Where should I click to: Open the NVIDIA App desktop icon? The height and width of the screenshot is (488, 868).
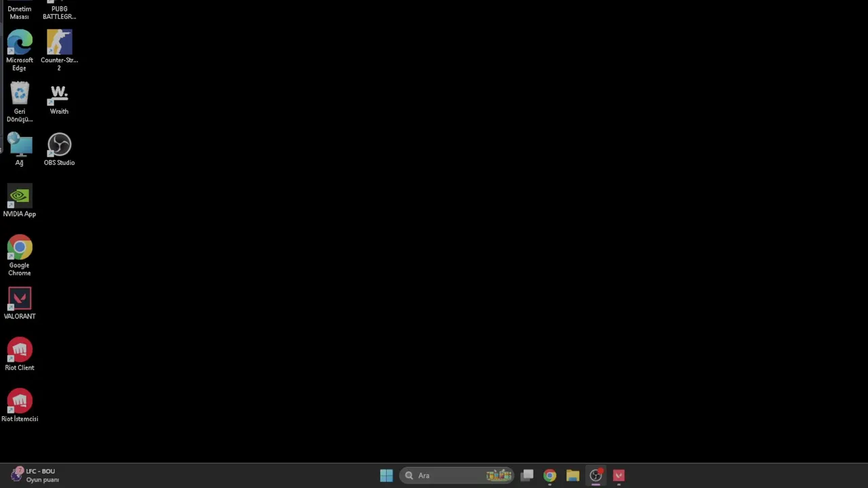(x=20, y=201)
